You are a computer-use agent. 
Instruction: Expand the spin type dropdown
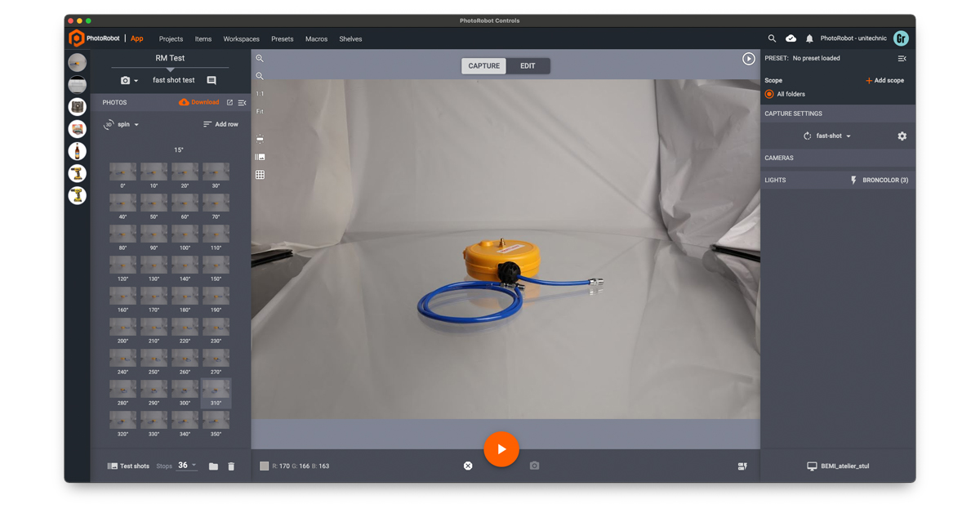[x=127, y=125]
